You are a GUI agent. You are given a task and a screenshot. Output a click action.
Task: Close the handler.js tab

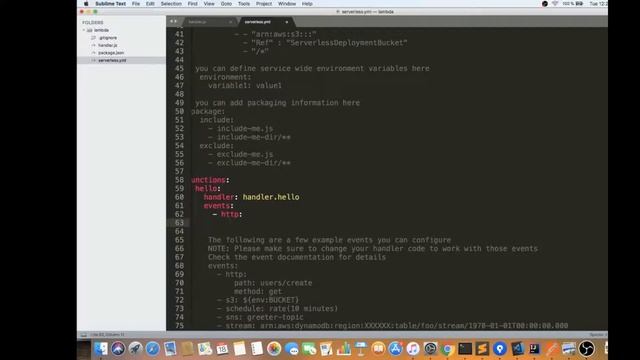pos(231,22)
